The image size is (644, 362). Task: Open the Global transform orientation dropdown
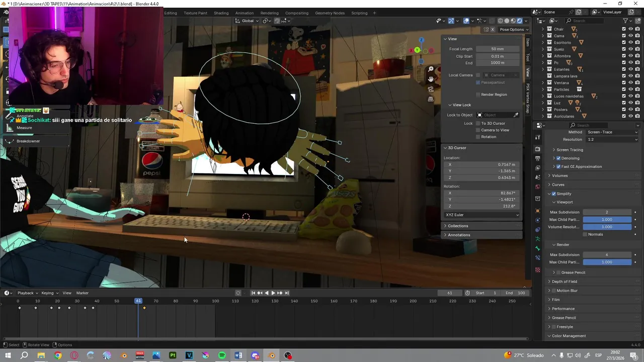click(x=247, y=21)
